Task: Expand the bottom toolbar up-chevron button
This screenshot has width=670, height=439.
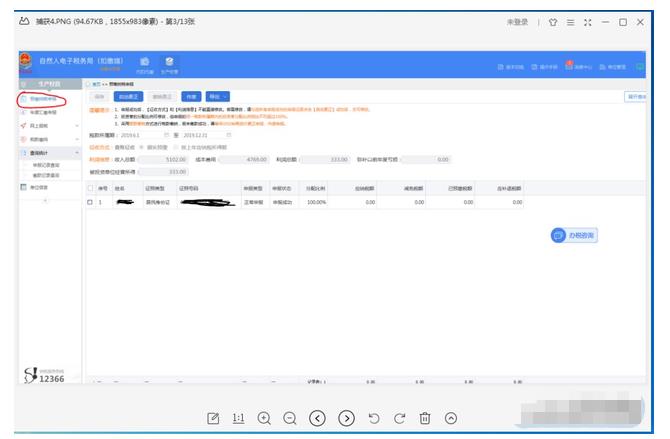Action: coord(451,418)
